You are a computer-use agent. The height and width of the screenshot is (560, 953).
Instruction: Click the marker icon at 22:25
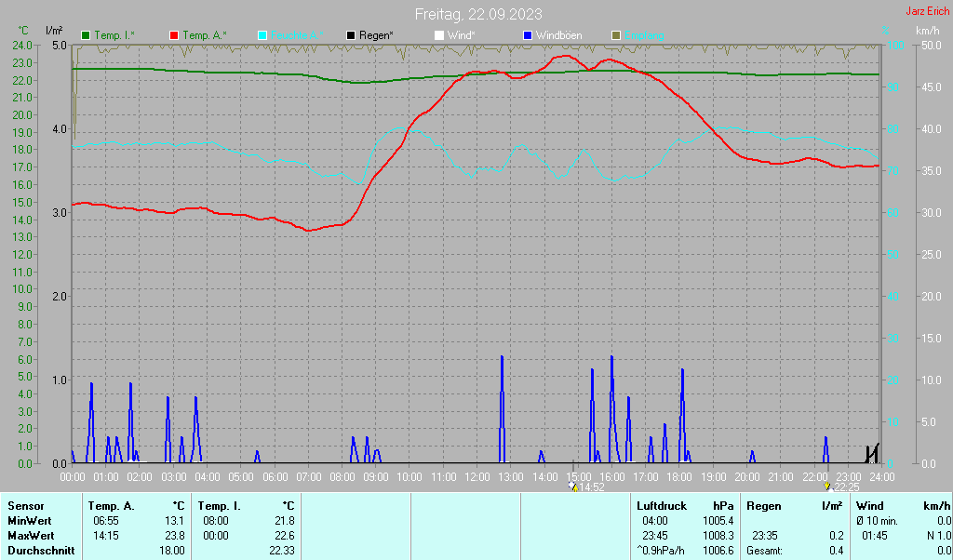(x=826, y=487)
